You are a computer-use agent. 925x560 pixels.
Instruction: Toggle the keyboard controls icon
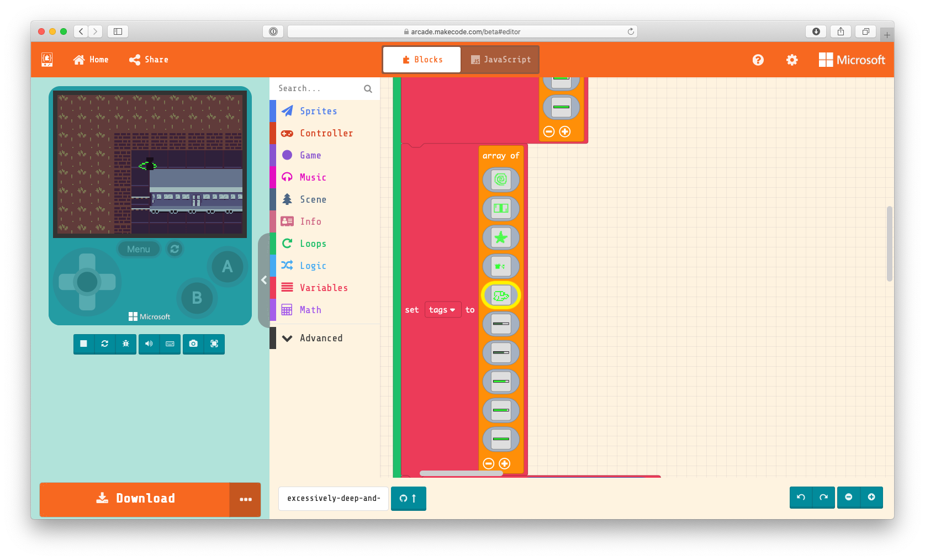click(x=170, y=344)
